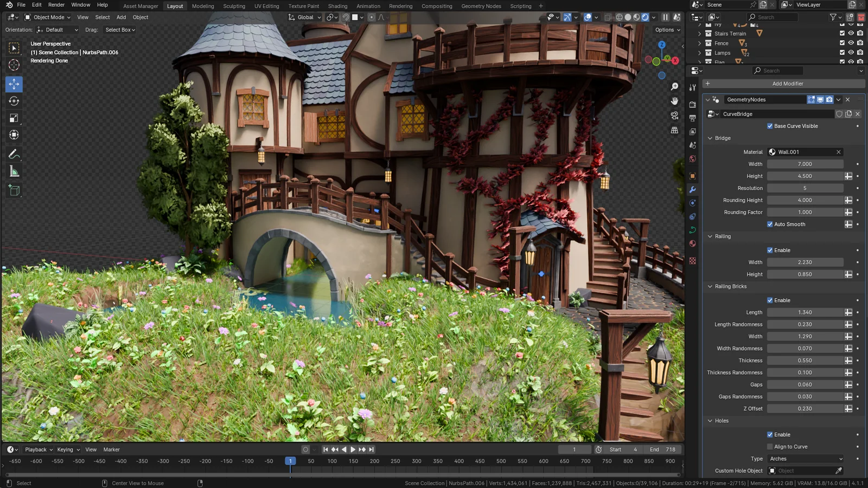Select the Measure tool
868x488 pixels.
point(13,171)
